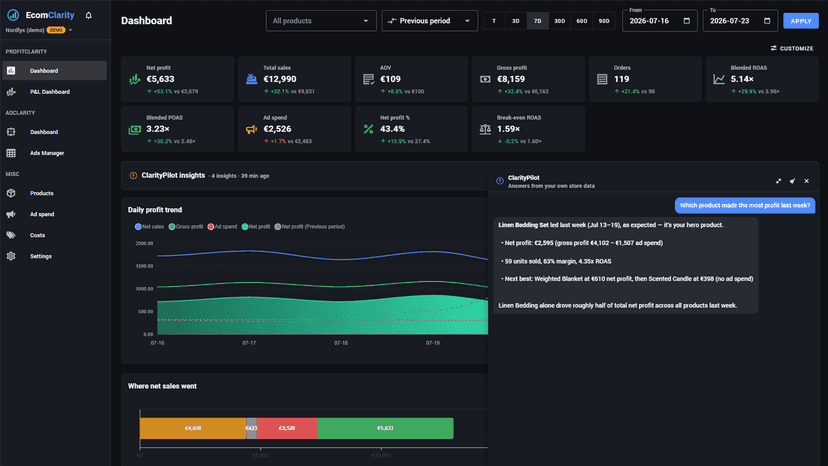This screenshot has width=828, height=466.
Task: Expand the Nordlys (demo) store switcher
Action: (x=39, y=30)
